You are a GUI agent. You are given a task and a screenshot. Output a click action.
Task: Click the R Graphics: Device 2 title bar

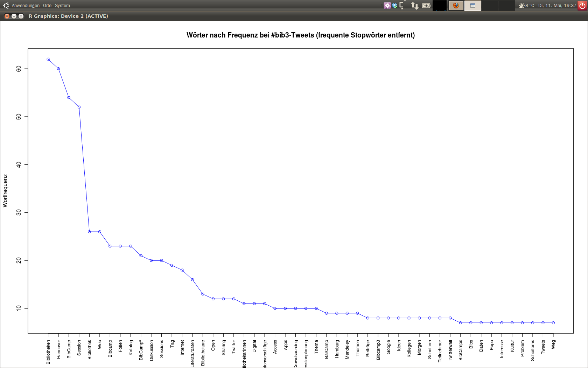(x=68, y=16)
